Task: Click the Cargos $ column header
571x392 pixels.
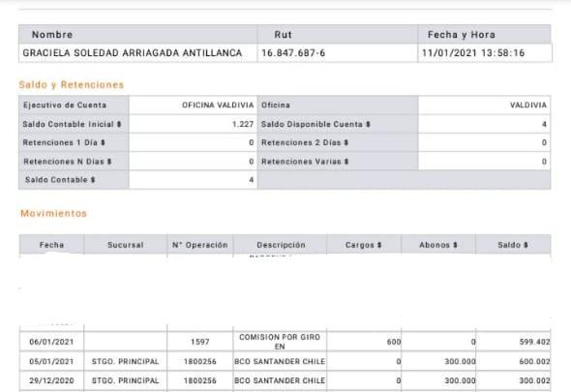Action: 364,245
